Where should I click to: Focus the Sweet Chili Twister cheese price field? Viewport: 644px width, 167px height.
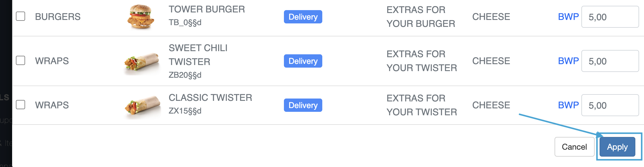click(610, 61)
